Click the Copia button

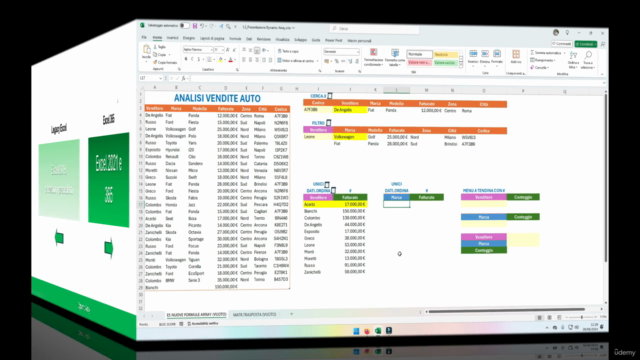tap(161, 55)
